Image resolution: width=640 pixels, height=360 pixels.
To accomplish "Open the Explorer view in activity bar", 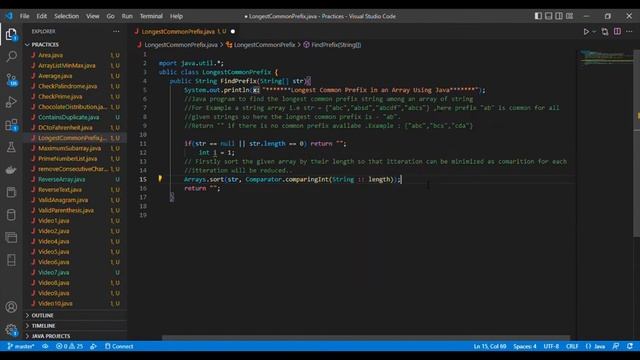I will point(11,34).
